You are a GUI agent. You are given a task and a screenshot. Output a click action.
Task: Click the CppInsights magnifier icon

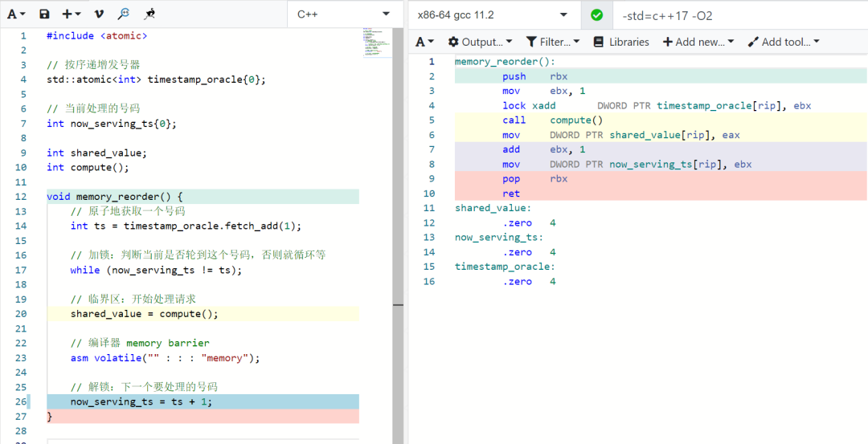pyautogui.click(x=123, y=14)
